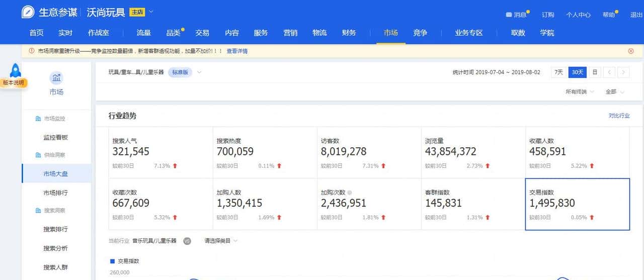644x280 pixels.
Task: Go to previous date period arrow
Action: pyautogui.click(x=609, y=72)
